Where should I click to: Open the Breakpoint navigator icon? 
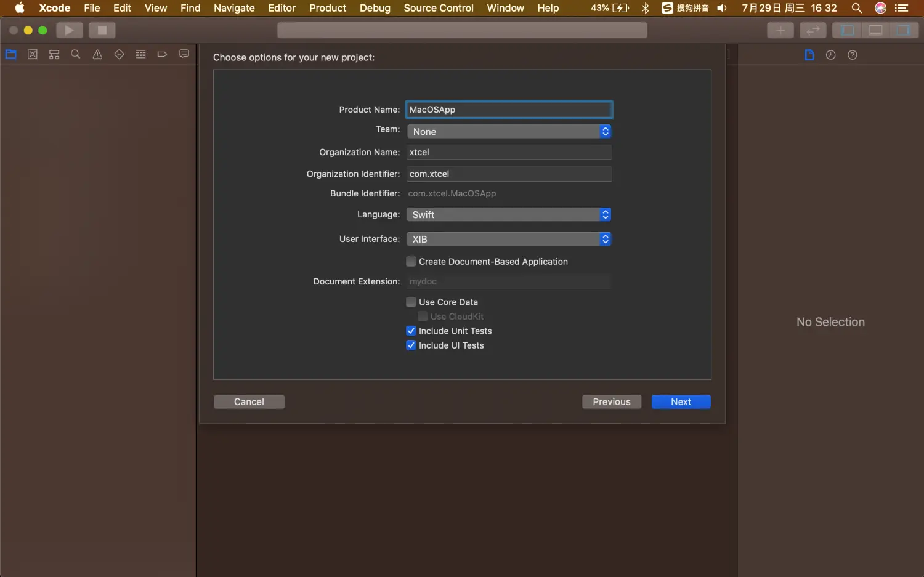(163, 54)
